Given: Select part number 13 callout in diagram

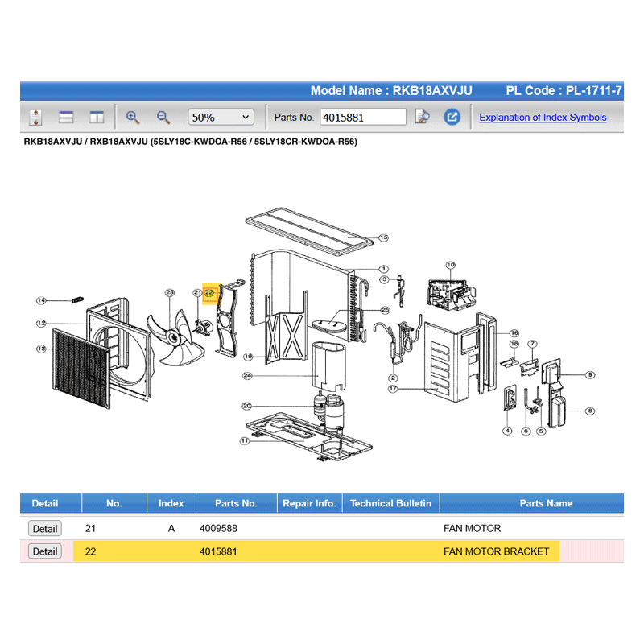Looking at the screenshot, I should [x=41, y=349].
